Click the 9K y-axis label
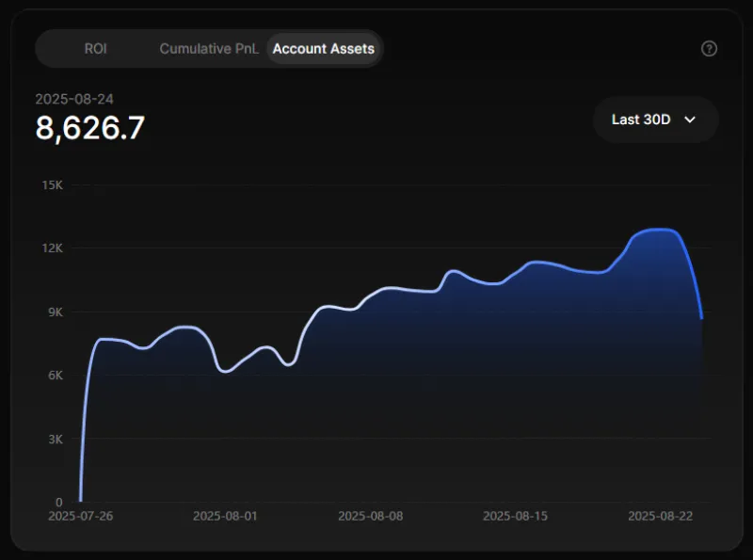Viewport: 753px width, 560px height. tap(56, 312)
